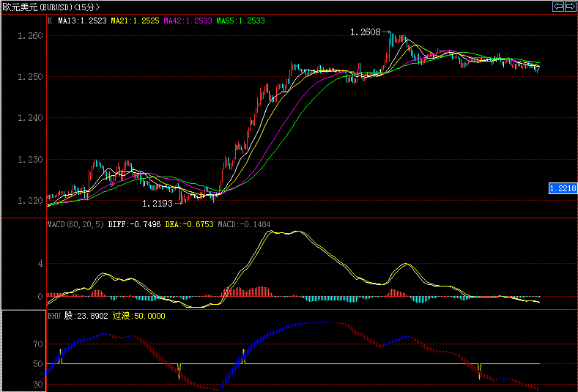
Task: Click the 1.240 price axis label
Action: pos(30,118)
